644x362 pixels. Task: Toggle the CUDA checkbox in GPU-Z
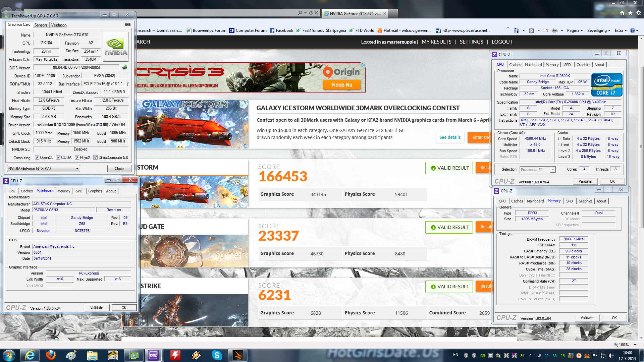[58, 158]
